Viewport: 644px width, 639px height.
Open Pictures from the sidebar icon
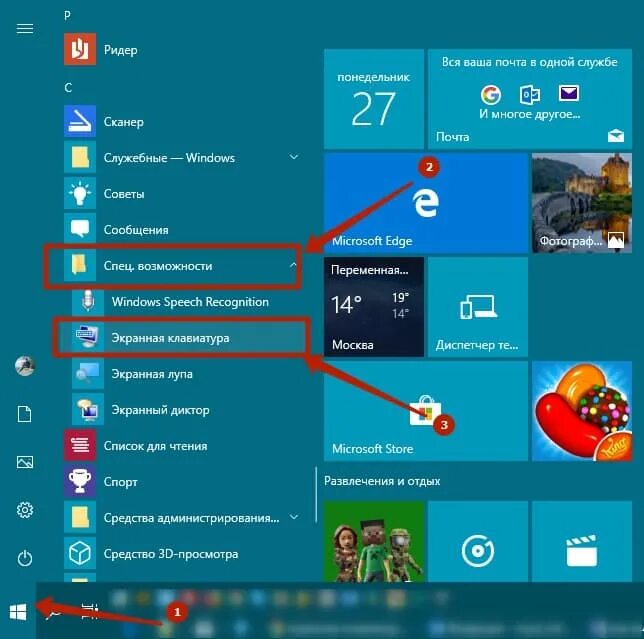[x=25, y=462]
